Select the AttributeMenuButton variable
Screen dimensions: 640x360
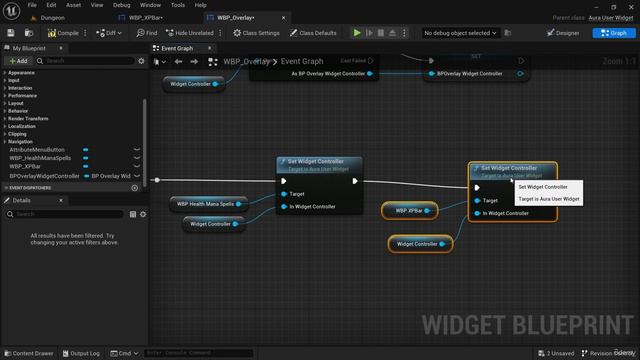coord(37,150)
